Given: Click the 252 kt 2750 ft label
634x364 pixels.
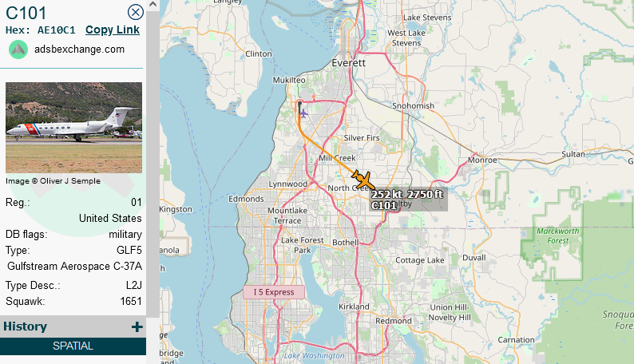Looking at the screenshot, I should pos(407,194).
